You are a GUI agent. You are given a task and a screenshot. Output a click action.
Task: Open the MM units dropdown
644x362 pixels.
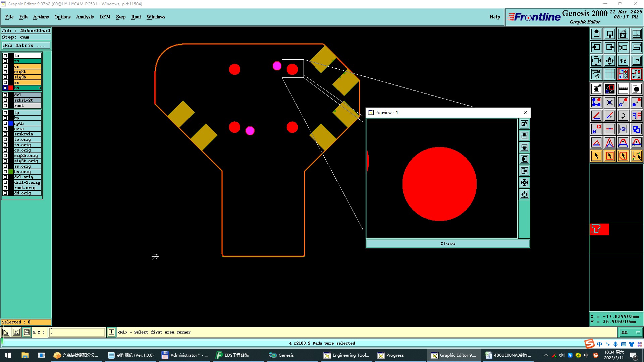click(x=631, y=332)
